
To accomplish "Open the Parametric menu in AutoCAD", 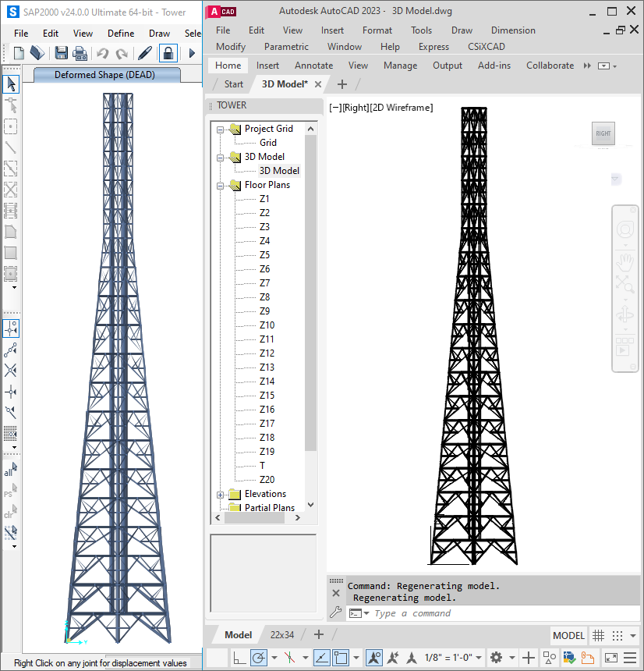I will point(286,47).
